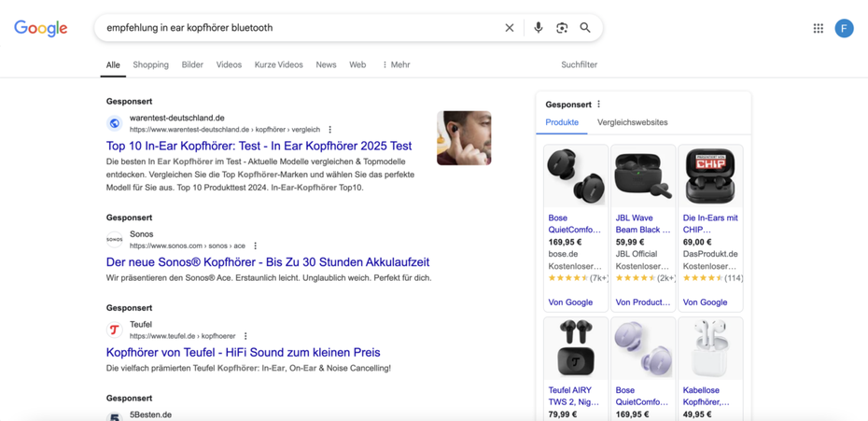
Task: Click the magnifier search icon
Action: pos(585,28)
